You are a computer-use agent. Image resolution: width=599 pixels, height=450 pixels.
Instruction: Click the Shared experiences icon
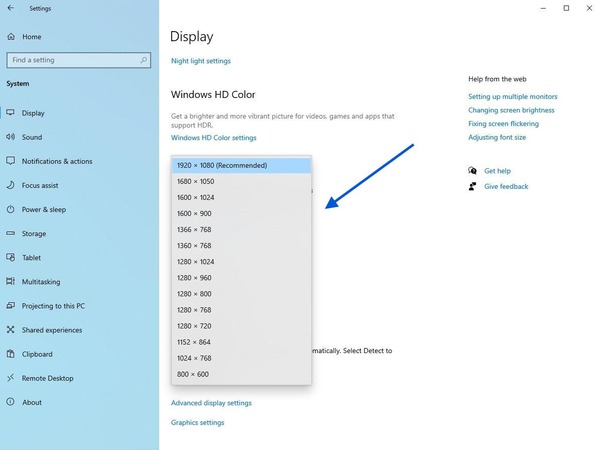click(10, 329)
